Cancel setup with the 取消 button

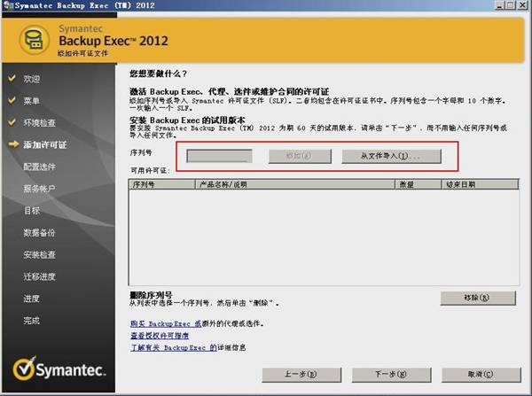pyautogui.click(x=476, y=375)
